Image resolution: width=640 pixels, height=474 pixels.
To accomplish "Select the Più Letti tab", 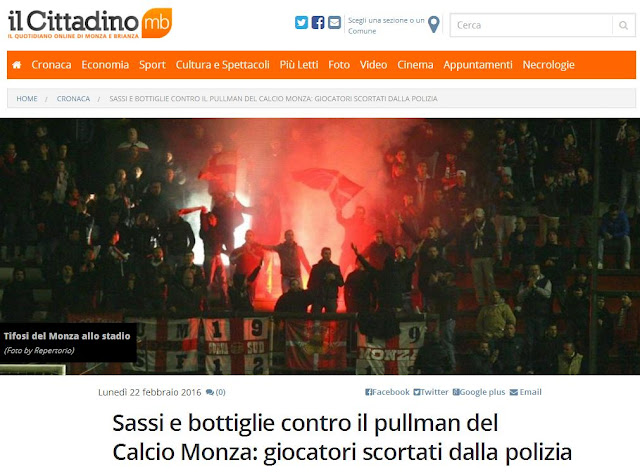I will click(x=299, y=65).
